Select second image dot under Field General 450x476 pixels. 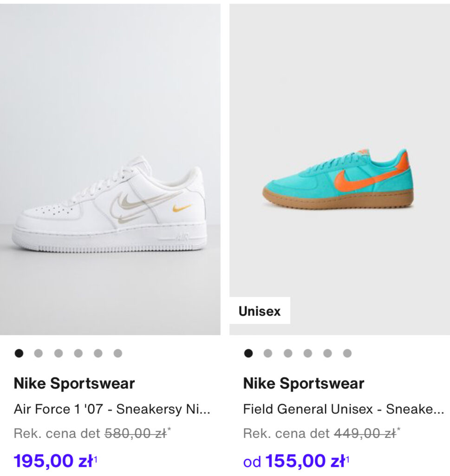coord(268,353)
